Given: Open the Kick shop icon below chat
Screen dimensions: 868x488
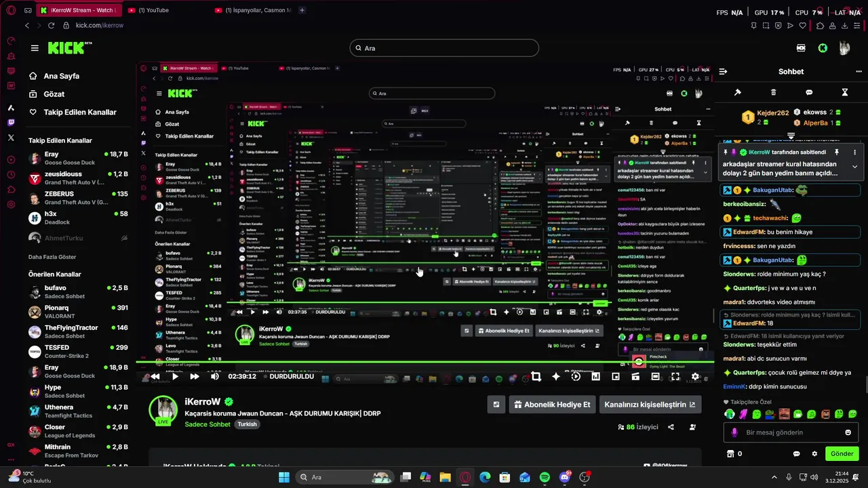Looking at the screenshot, I should pos(730,453).
